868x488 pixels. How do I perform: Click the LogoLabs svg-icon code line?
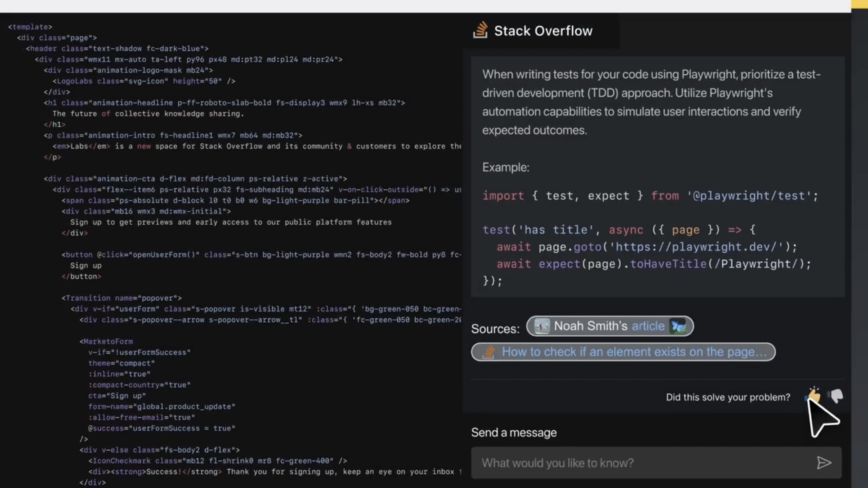pyautogui.click(x=144, y=81)
